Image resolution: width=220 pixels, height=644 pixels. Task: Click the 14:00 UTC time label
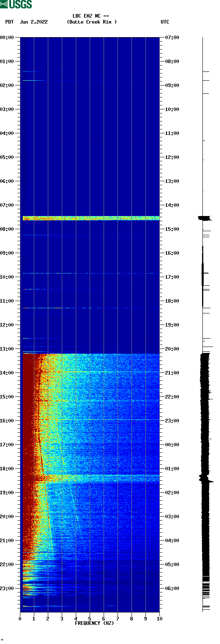coord(172,205)
